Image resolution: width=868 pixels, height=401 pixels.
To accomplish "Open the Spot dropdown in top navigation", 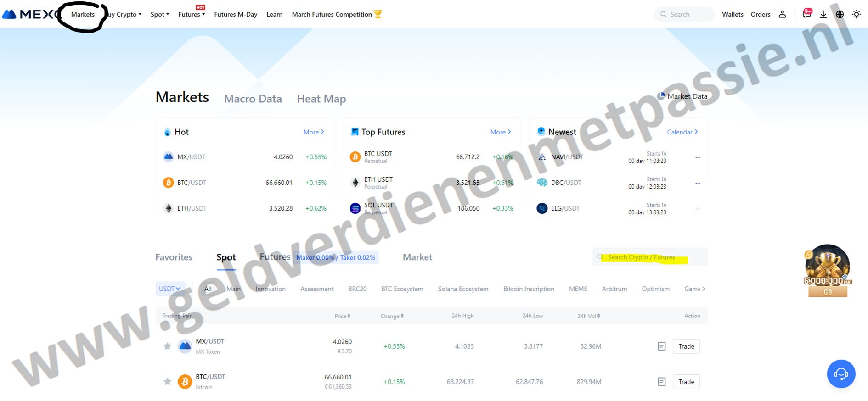I will click(160, 14).
